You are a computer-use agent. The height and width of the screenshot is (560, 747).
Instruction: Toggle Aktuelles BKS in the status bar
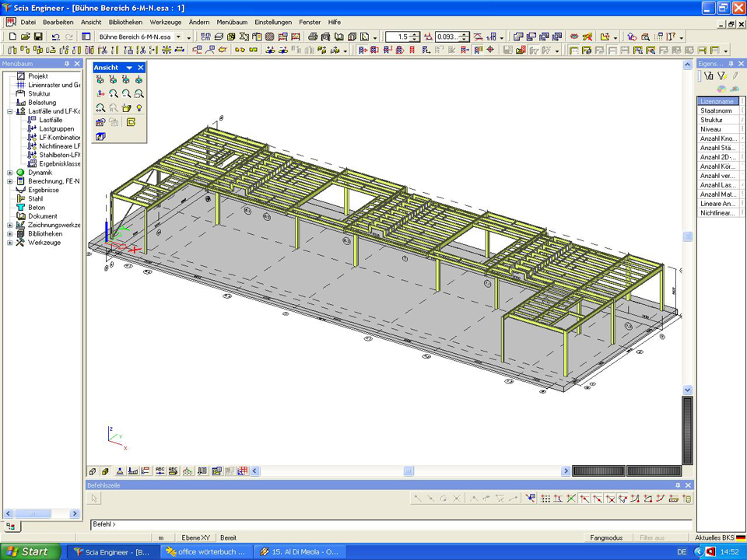click(x=714, y=537)
